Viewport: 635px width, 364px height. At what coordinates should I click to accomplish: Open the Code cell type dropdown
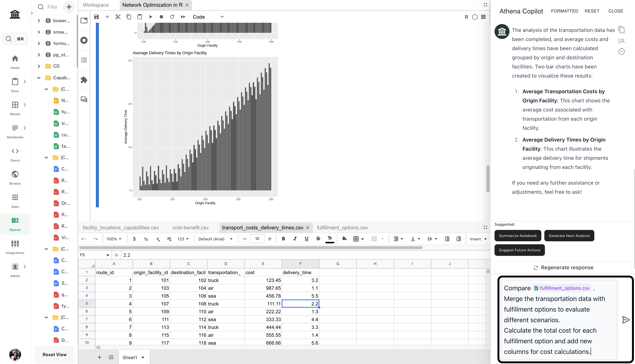tap(208, 17)
